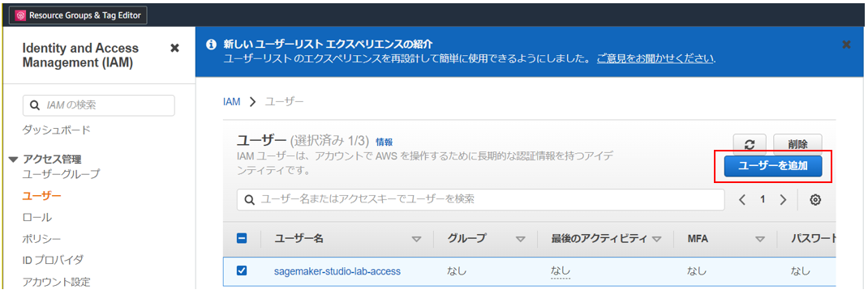Open Resource Groups & Tag Editor shortcut
Image resolution: width=868 pixels, height=294 pixels.
78,15
